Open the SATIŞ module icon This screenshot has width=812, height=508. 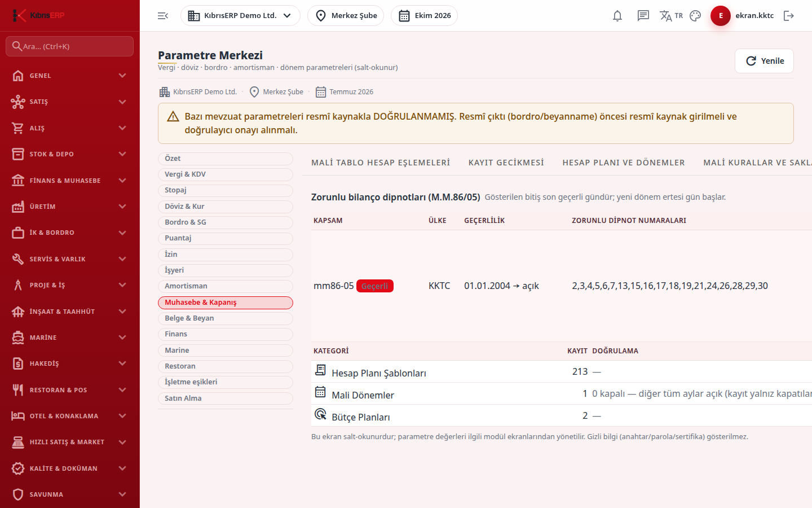point(18,102)
